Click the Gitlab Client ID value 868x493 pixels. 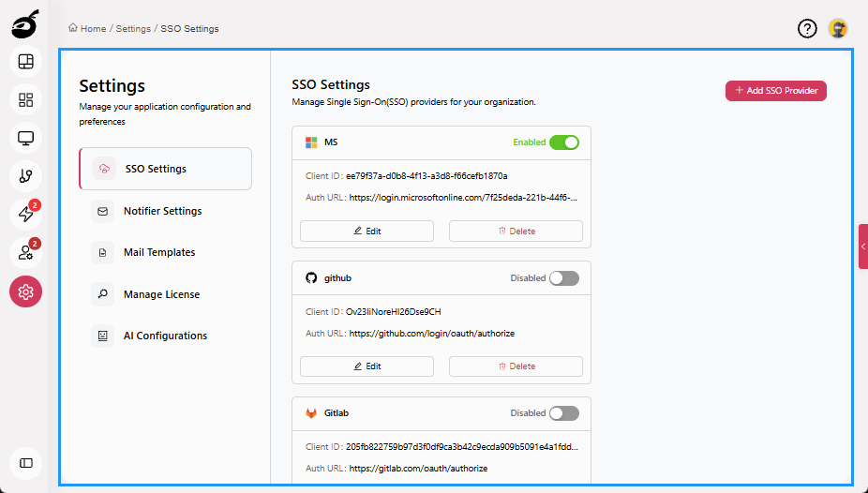tap(462, 447)
